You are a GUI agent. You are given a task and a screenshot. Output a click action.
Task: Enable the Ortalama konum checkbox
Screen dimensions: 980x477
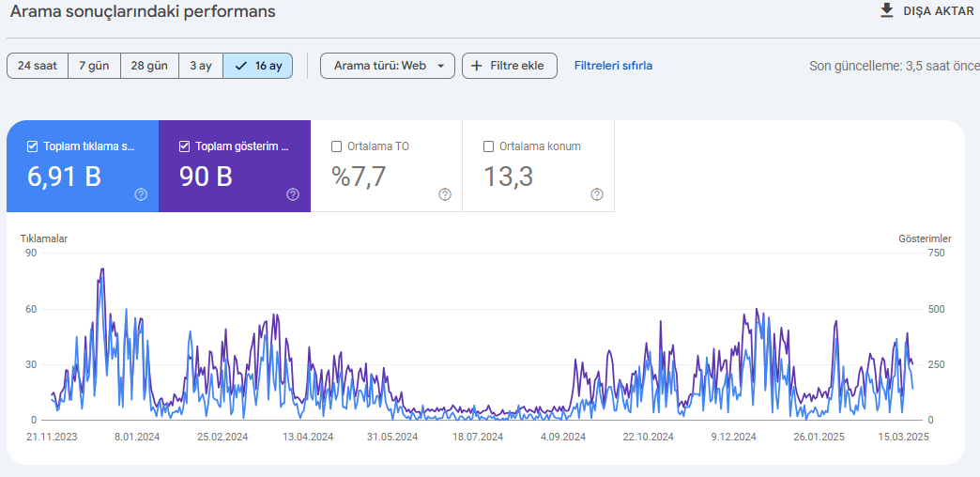click(489, 146)
